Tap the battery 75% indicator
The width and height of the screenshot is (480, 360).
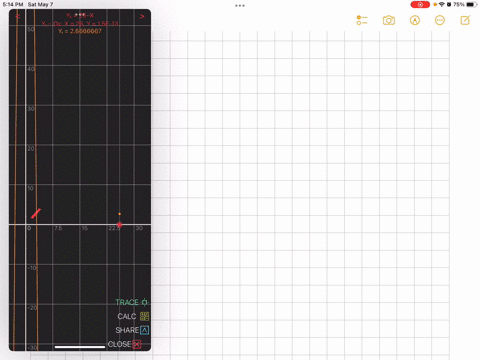click(465, 4)
